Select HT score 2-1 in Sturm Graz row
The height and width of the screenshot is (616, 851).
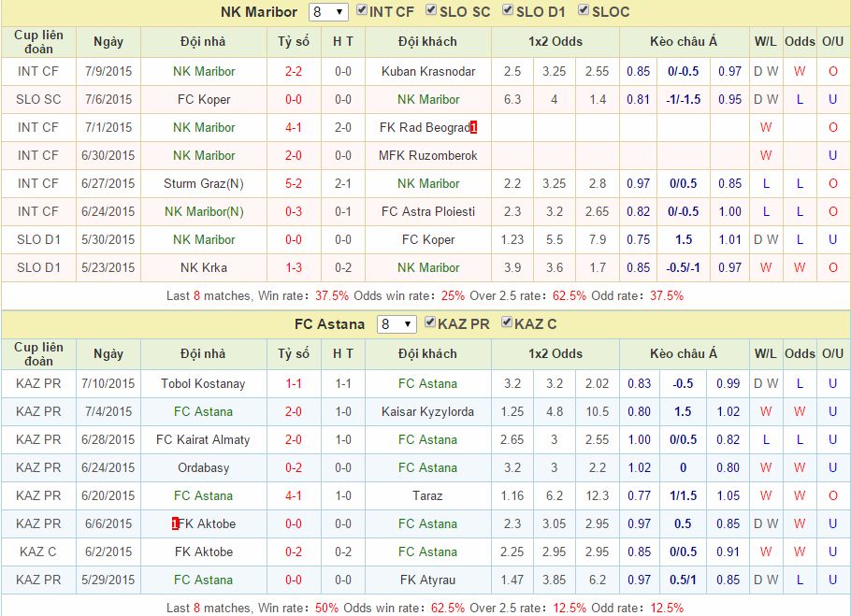click(343, 184)
